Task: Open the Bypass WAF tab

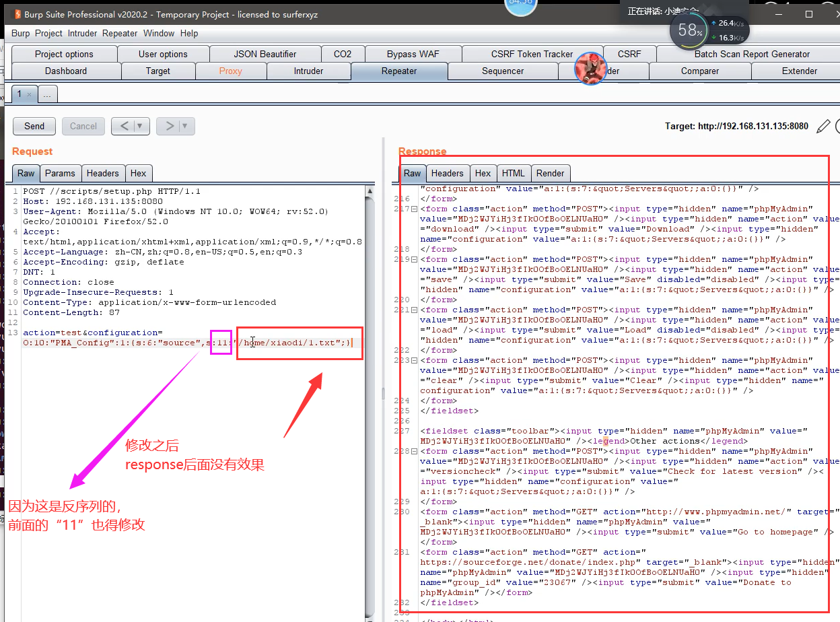Action: point(412,54)
